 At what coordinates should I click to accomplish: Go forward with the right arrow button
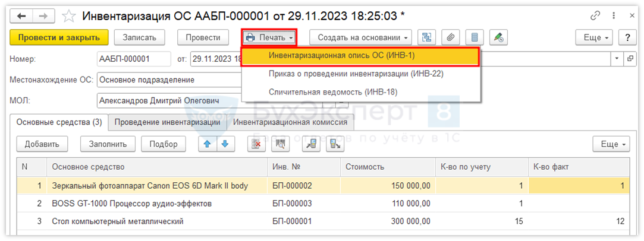click(43, 16)
